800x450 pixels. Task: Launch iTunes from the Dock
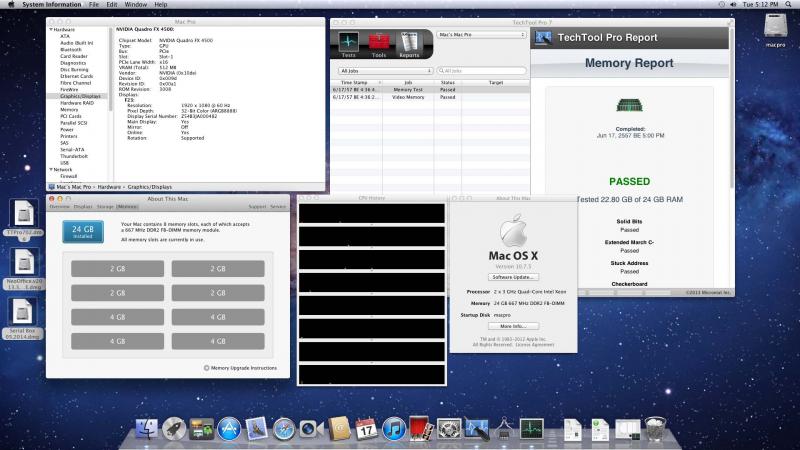[x=394, y=430]
